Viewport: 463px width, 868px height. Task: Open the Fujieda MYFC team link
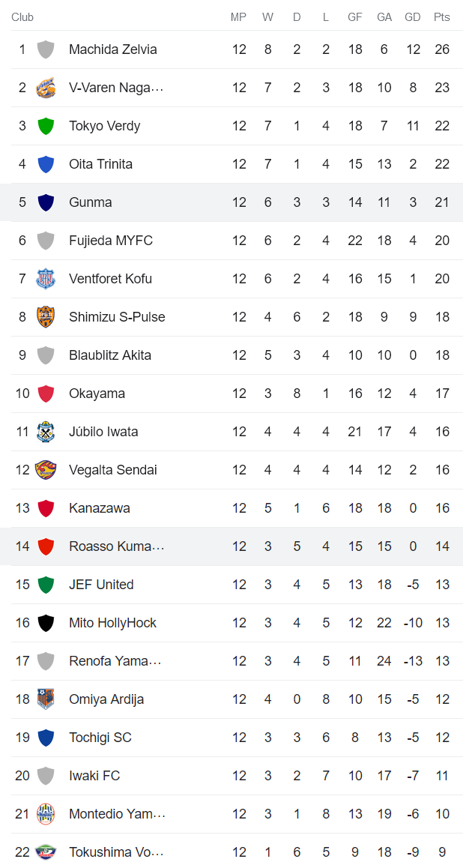point(110,241)
